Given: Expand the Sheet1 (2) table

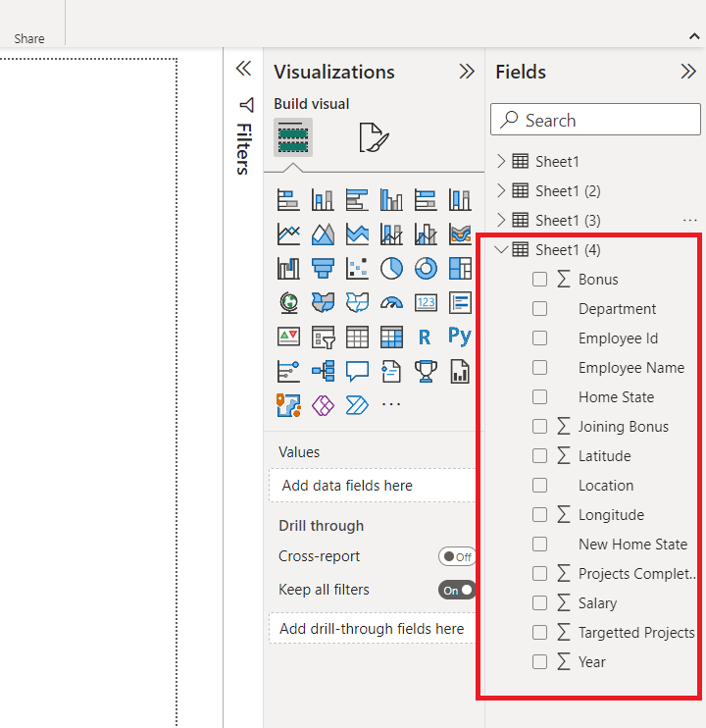Looking at the screenshot, I should pyautogui.click(x=501, y=190).
